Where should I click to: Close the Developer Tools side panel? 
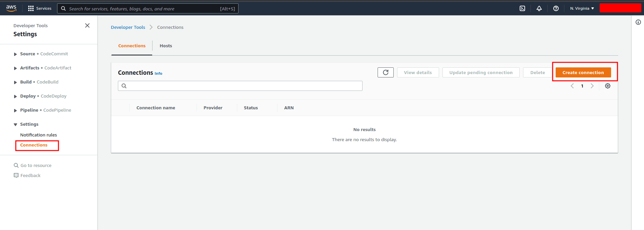point(87,25)
